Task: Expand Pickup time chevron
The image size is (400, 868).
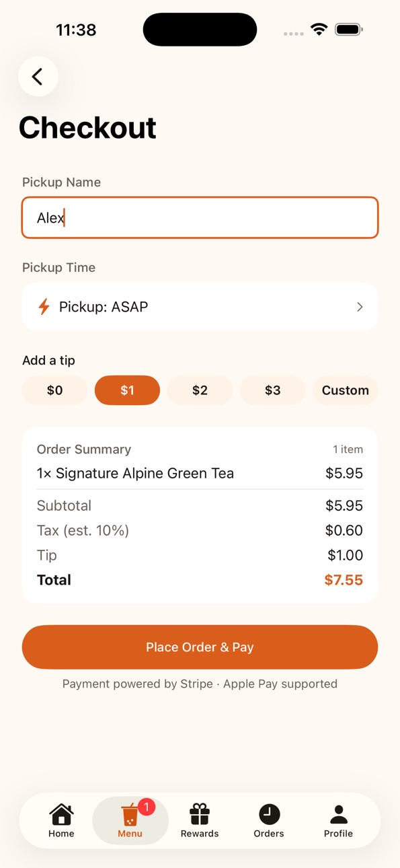Action: 360,307
